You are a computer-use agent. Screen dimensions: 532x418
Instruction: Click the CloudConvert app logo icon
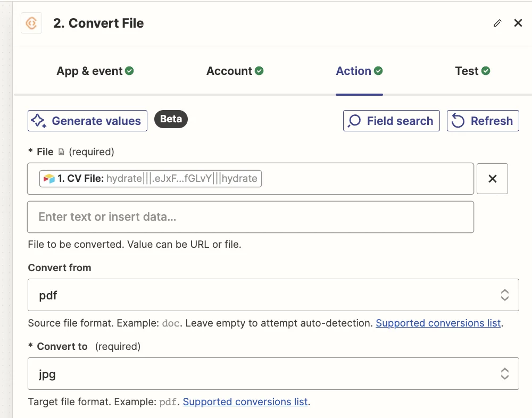[31, 23]
